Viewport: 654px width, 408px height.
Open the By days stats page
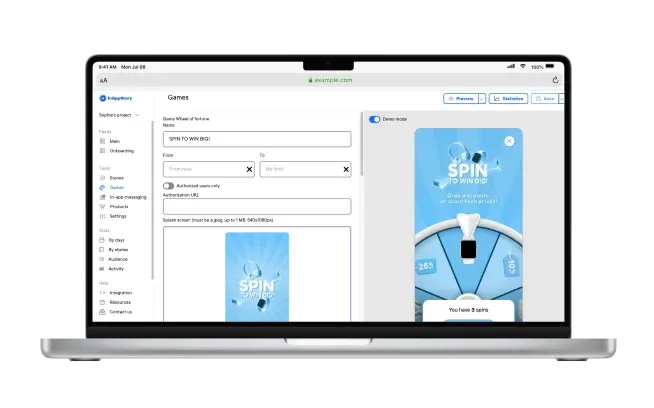(x=118, y=240)
